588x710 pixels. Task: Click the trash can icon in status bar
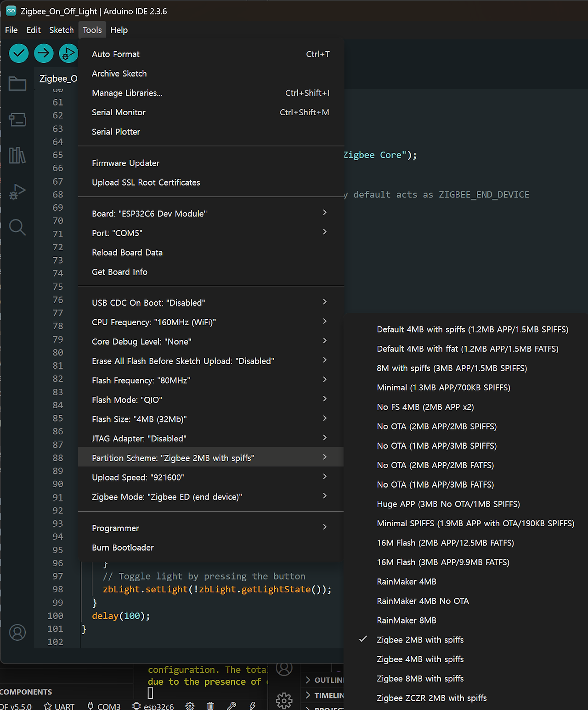coord(210,706)
